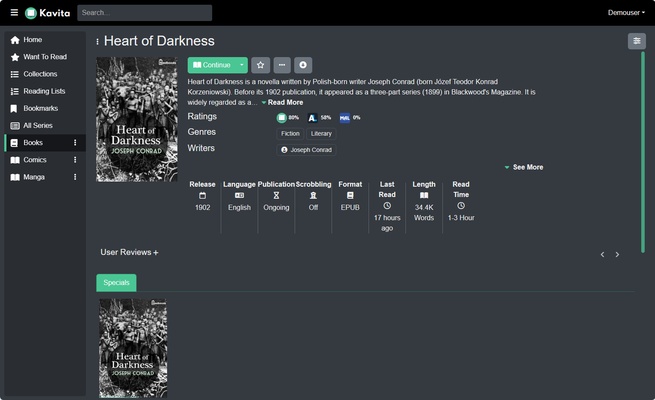The width and height of the screenshot is (655, 400).
Task: Open Want To Read in sidebar
Action: pos(45,57)
